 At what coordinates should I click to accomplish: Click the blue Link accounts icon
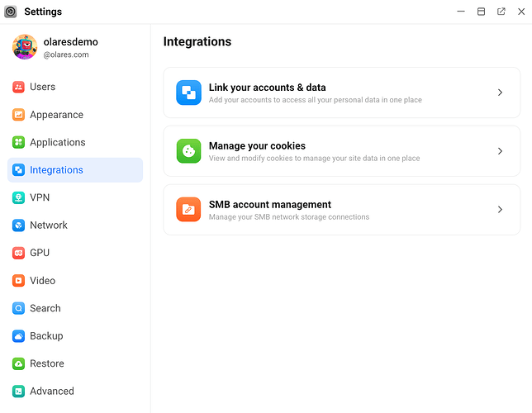188,93
